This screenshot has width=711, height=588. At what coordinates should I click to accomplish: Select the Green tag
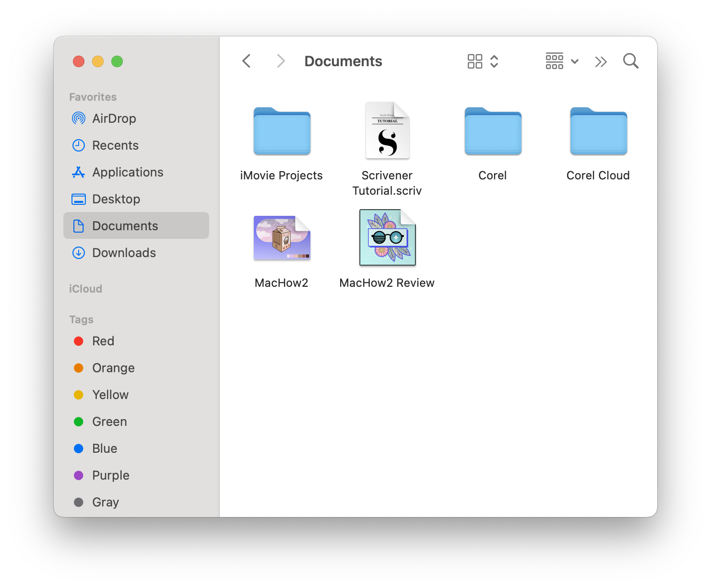[109, 422]
